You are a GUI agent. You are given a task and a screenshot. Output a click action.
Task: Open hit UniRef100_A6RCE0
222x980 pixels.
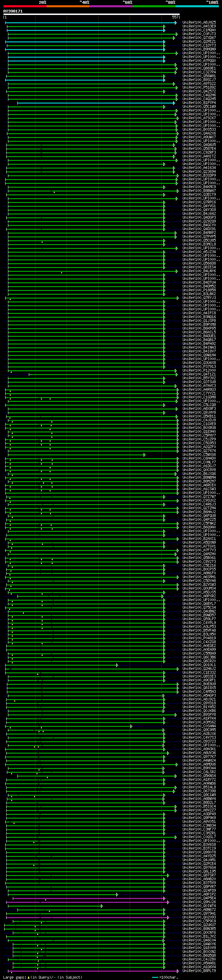click(199, 485)
